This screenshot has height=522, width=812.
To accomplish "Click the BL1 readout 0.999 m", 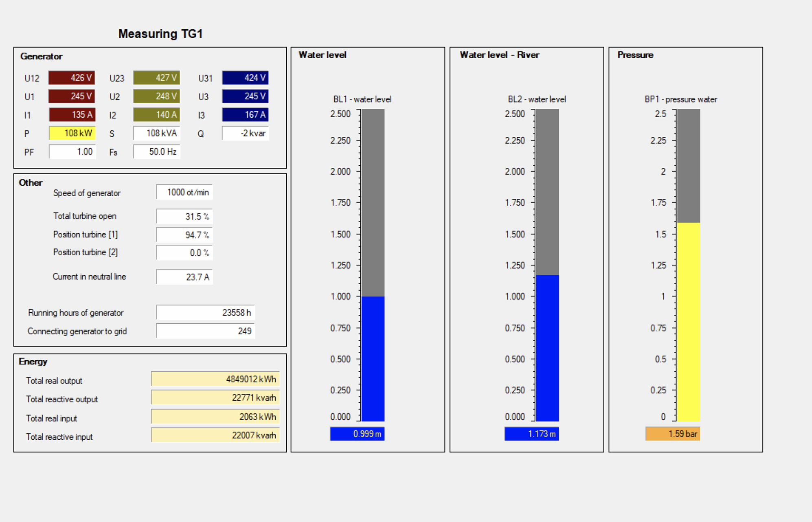I will click(x=357, y=434).
